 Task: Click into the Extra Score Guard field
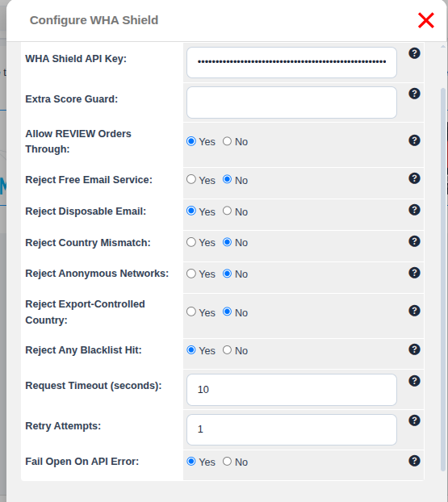[291, 102]
